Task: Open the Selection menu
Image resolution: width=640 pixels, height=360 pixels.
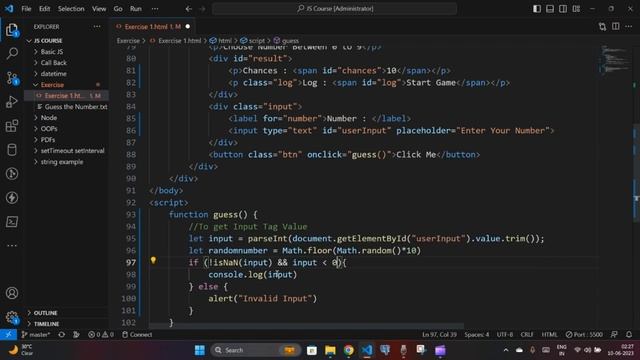Action: (x=71, y=9)
